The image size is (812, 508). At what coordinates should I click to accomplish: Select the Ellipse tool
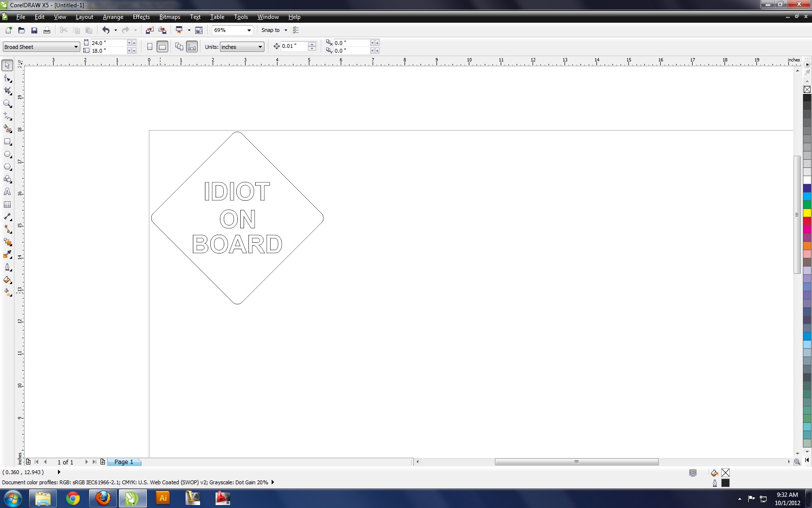7,154
